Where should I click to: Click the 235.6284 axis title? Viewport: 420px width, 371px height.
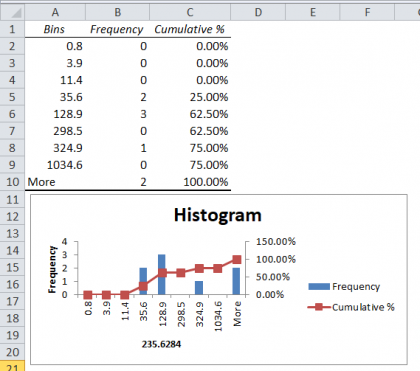(x=161, y=344)
